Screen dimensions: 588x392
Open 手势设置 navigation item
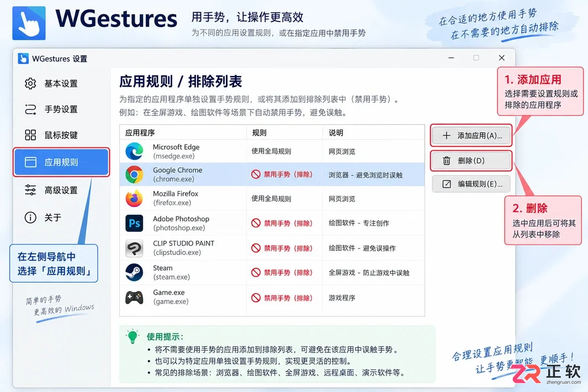coord(61,109)
